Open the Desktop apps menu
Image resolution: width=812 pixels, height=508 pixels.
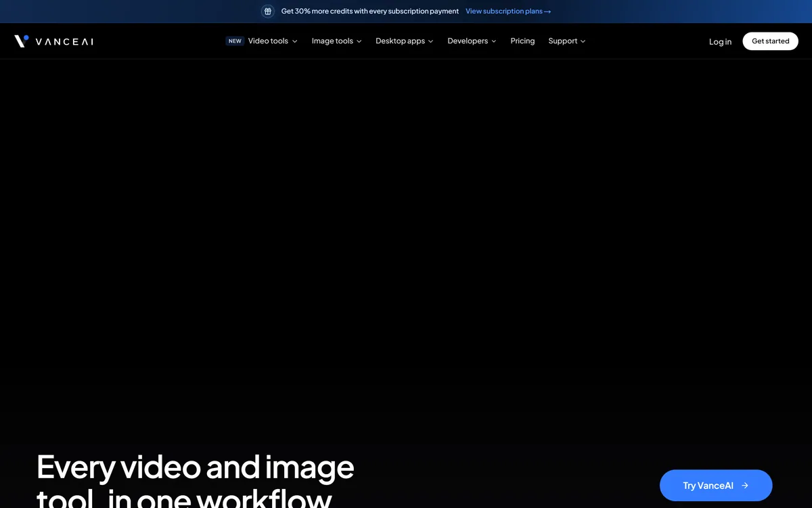(x=400, y=41)
